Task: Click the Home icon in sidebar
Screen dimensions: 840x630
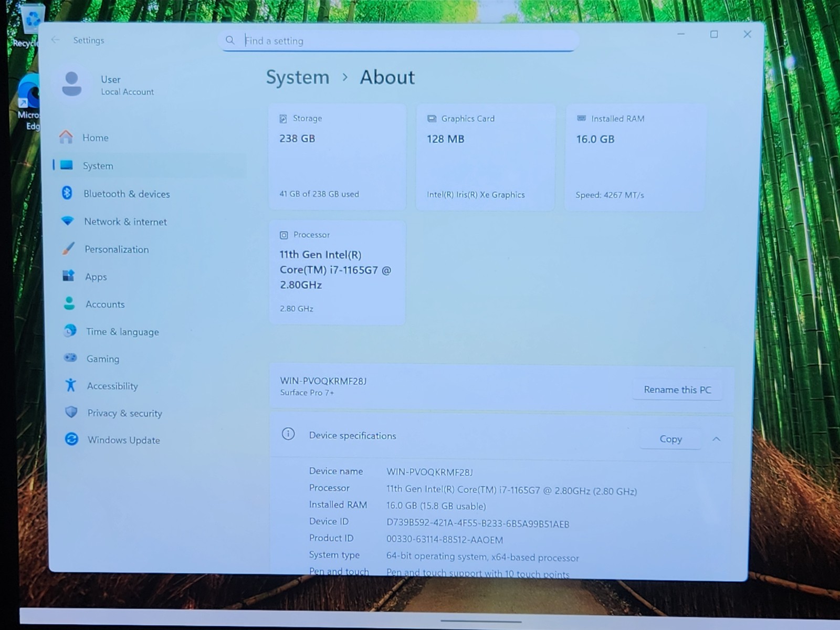Action: point(66,137)
